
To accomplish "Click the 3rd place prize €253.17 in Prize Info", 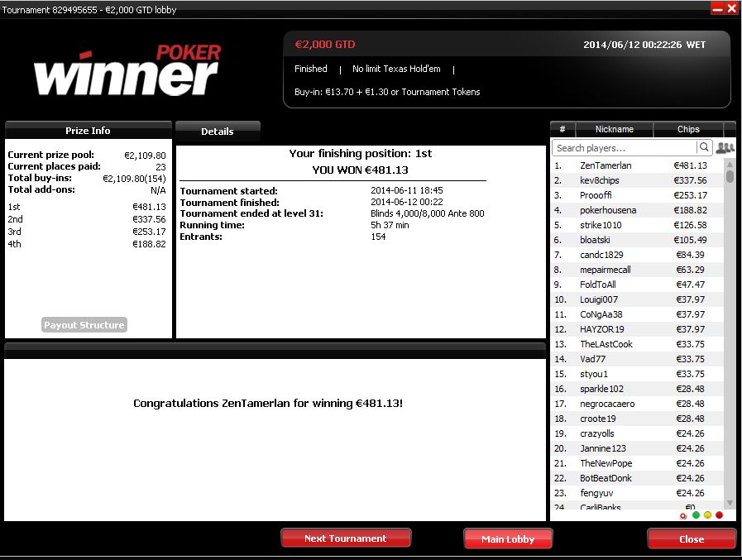I will (x=149, y=232).
